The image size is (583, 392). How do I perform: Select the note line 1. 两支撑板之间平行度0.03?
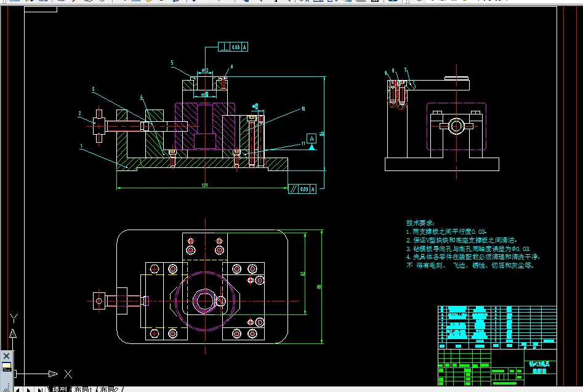446,231
